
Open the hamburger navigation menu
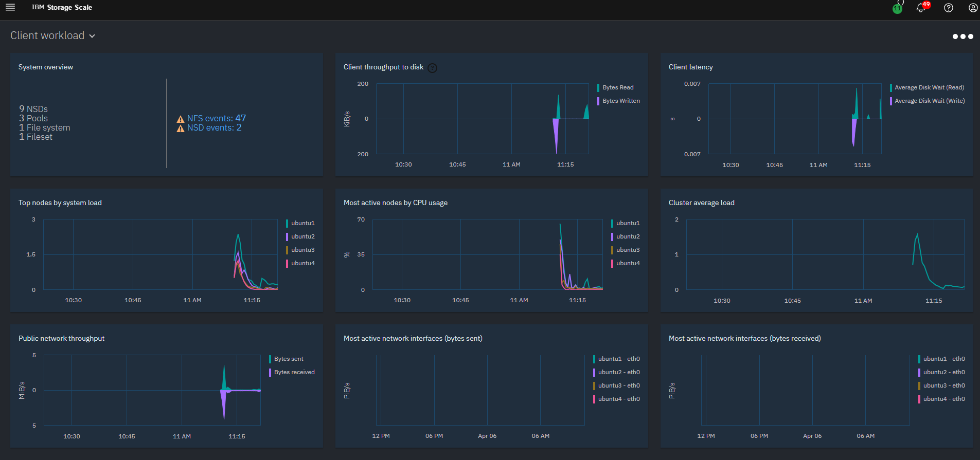coord(10,7)
